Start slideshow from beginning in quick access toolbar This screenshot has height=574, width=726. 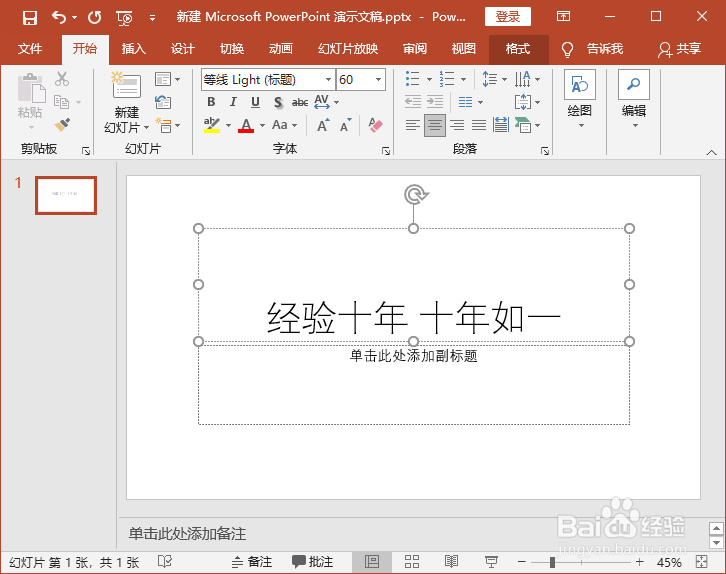coord(125,18)
